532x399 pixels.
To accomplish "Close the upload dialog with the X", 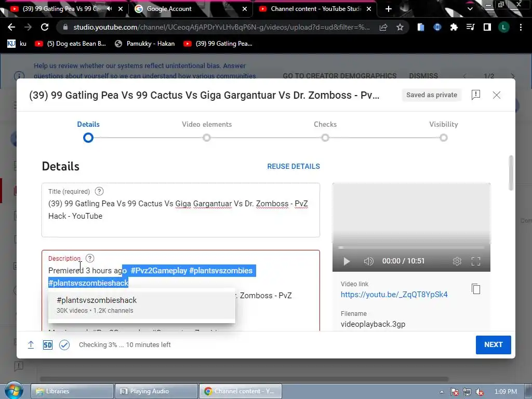I will [x=496, y=95].
